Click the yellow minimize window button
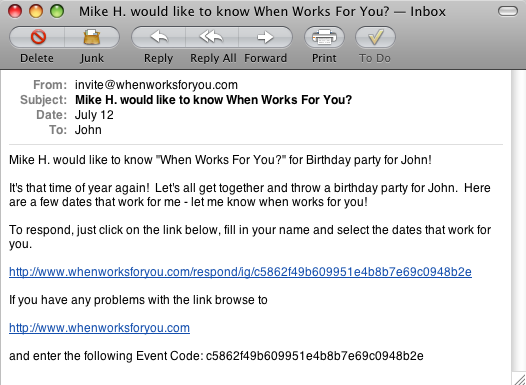Image resolution: width=526 pixels, height=385 pixels. click(x=36, y=11)
